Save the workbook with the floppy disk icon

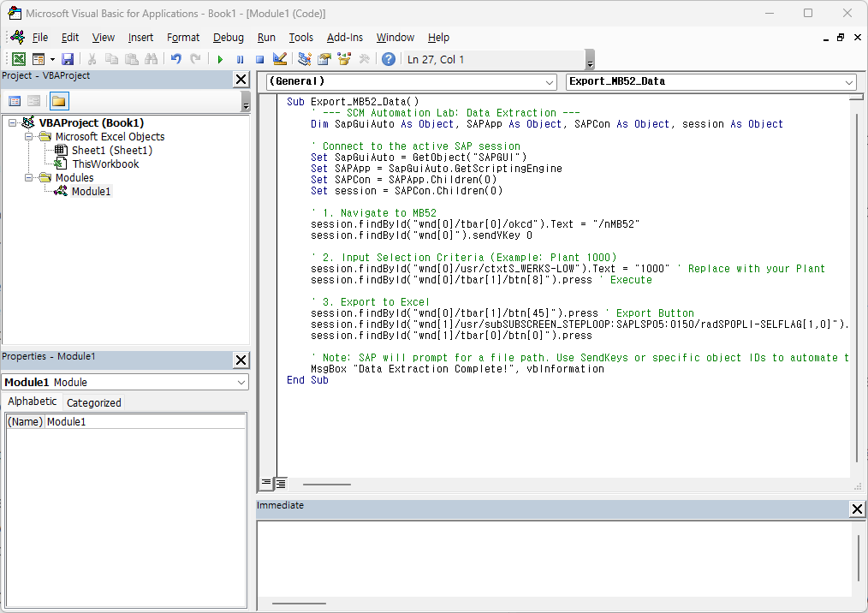[68, 59]
